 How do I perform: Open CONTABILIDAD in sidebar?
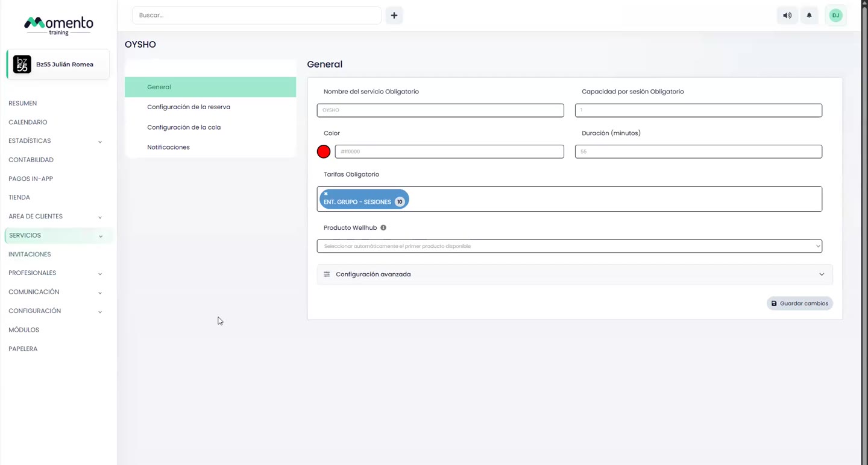pyautogui.click(x=31, y=160)
